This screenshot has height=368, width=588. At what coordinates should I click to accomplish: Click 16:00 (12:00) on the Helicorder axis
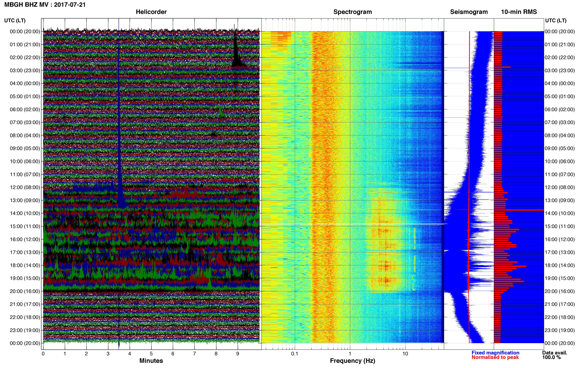(x=25, y=239)
